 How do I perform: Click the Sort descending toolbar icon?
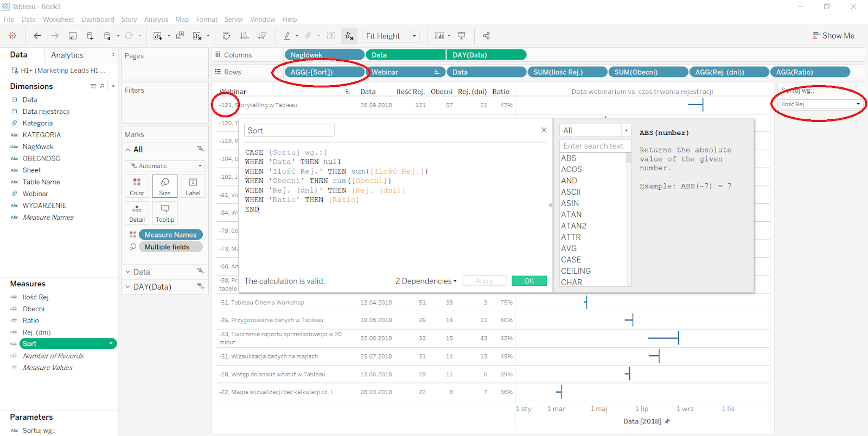coord(262,36)
